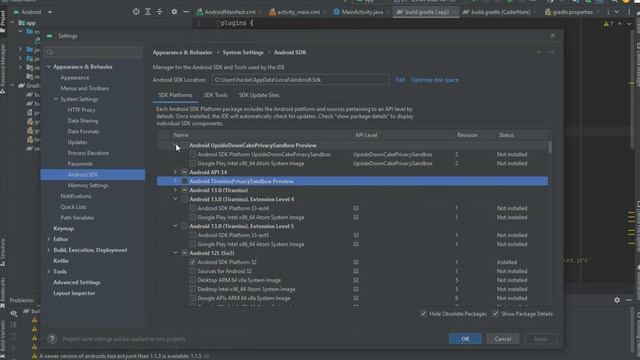Switch to SDK Update Sites tab

coord(259,95)
